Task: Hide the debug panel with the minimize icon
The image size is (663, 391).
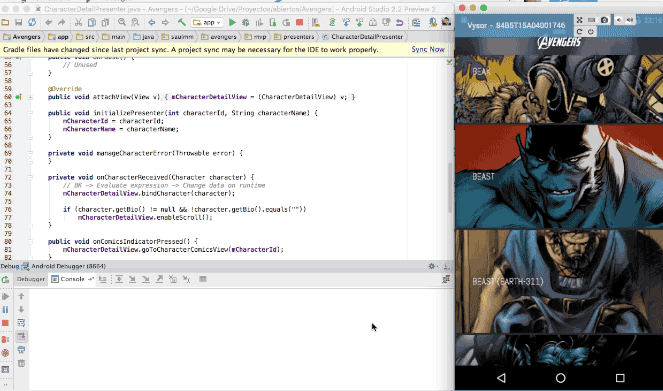Action: [x=446, y=266]
